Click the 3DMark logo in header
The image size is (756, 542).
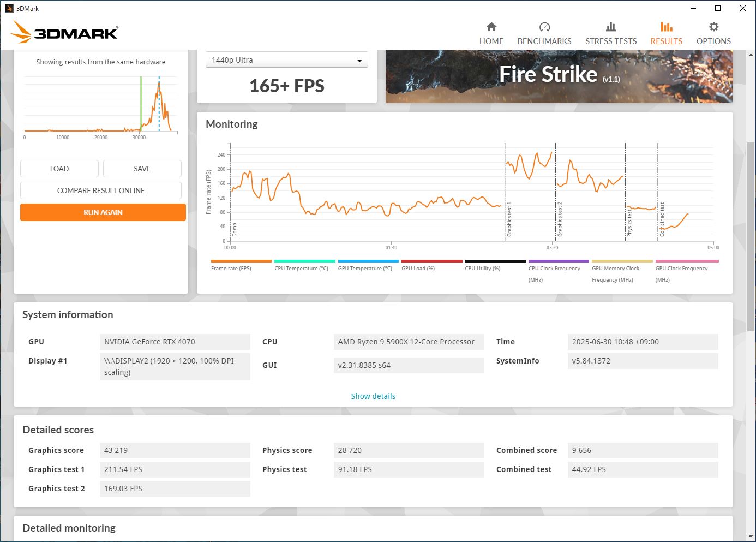click(x=64, y=32)
